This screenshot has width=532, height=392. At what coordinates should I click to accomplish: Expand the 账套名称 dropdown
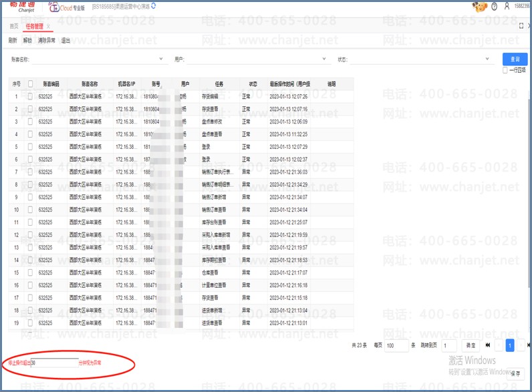161,59
